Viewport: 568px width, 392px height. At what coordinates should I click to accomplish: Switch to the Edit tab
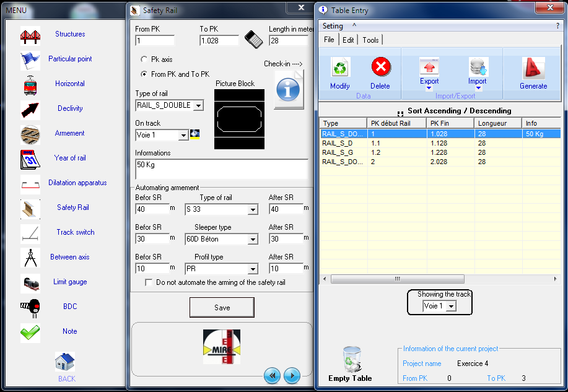[349, 40]
